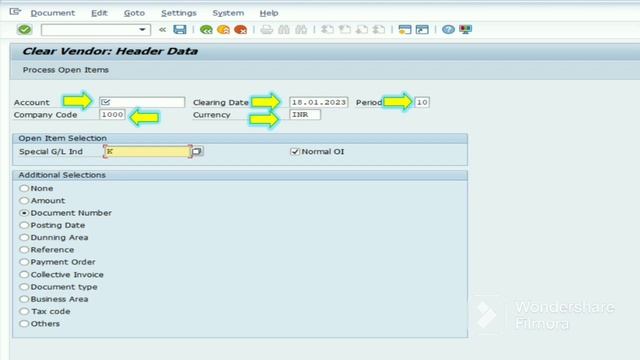
Task: Open the Help menu
Action: 269,13
